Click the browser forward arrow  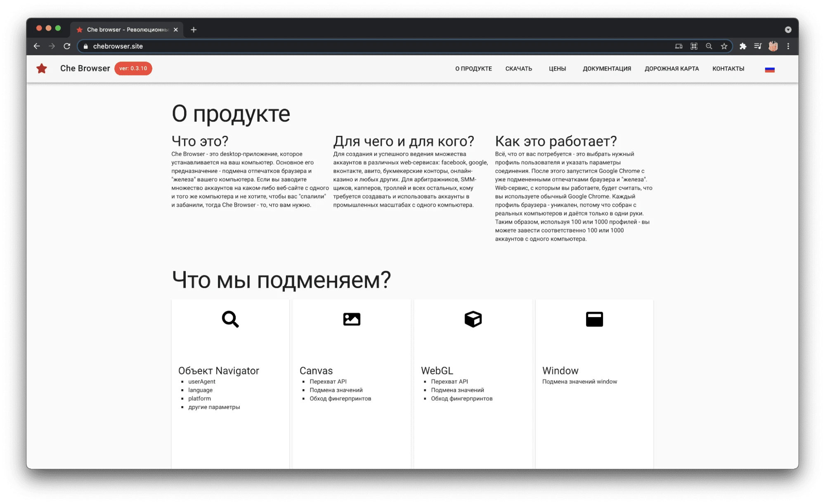(52, 46)
